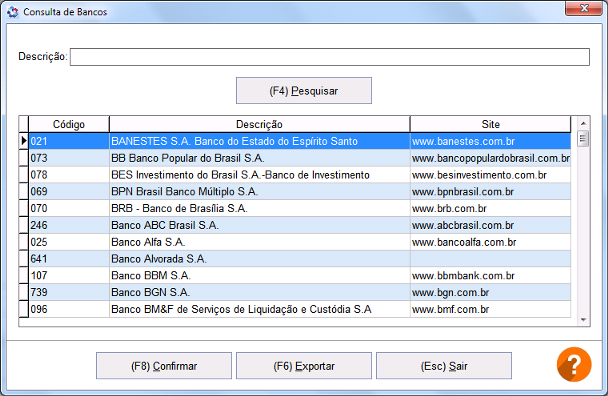The image size is (608, 396).
Task: Click row selector box for code 641
Action: (x=24, y=259)
